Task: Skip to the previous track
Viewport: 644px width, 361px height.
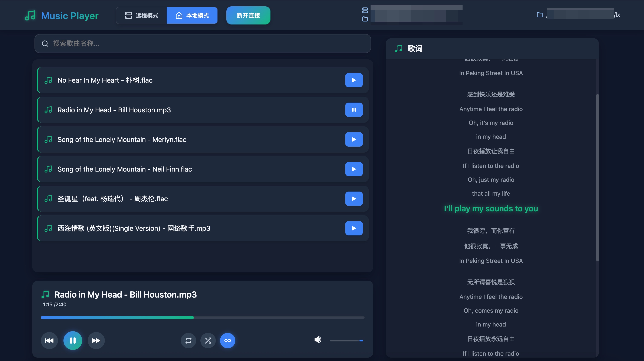Action: (x=49, y=341)
